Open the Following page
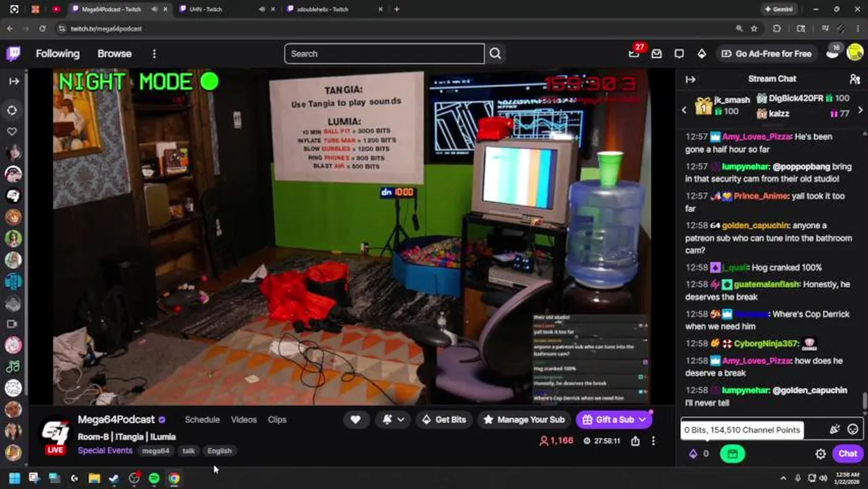 coord(58,54)
